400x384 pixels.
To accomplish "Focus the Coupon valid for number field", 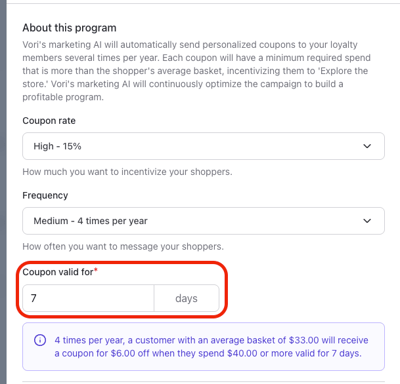I will [x=88, y=298].
